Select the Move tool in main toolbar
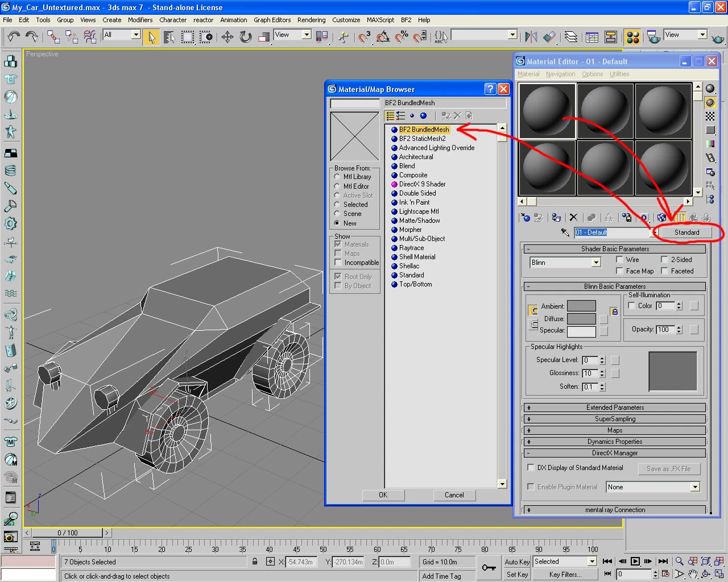The width and height of the screenshot is (728, 582). point(227,38)
